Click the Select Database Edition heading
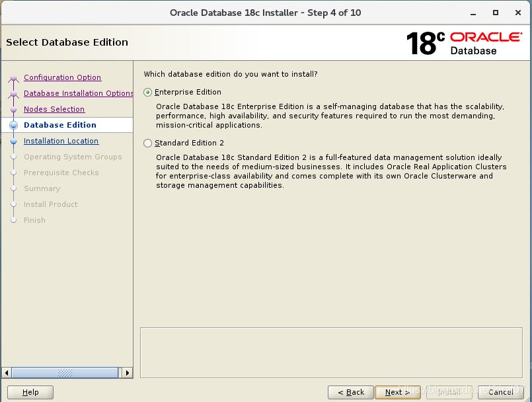 pos(67,42)
